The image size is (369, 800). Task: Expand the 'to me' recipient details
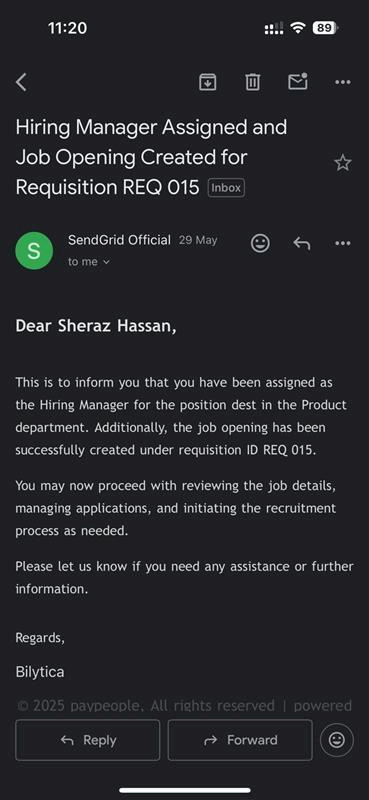tap(89, 262)
